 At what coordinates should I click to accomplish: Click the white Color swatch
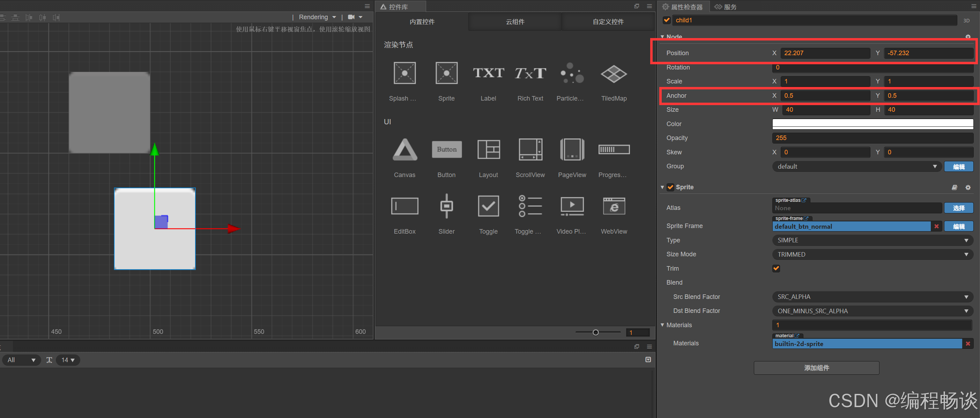[x=873, y=123]
